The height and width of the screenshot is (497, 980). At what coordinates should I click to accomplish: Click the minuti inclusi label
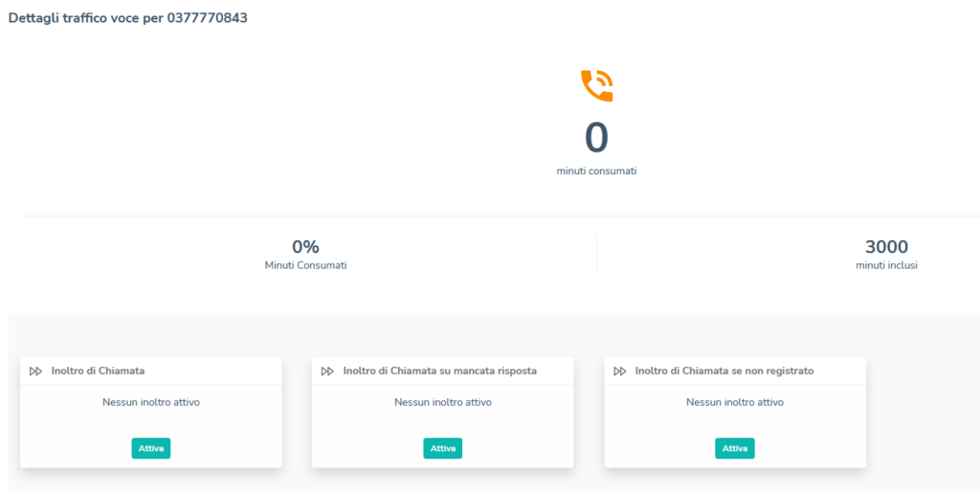point(886,265)
